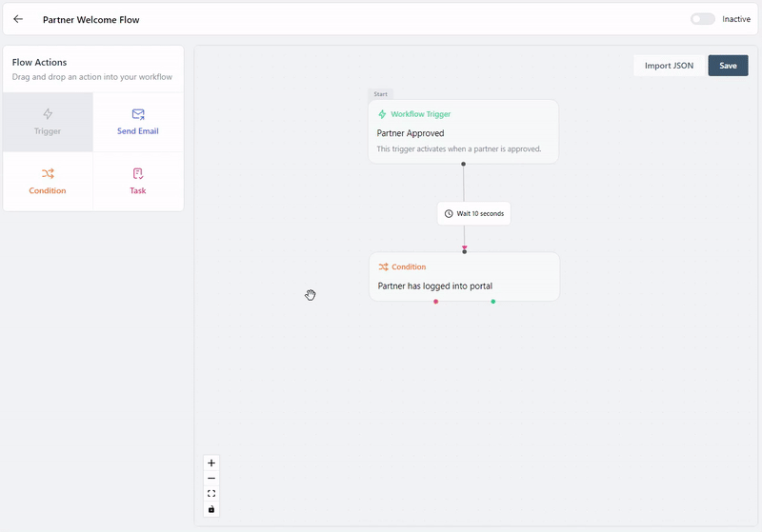Image resolution: width=762 pixels, height=532 pixels.
Task: Select the Task action icon
Action: pos(138,173)
